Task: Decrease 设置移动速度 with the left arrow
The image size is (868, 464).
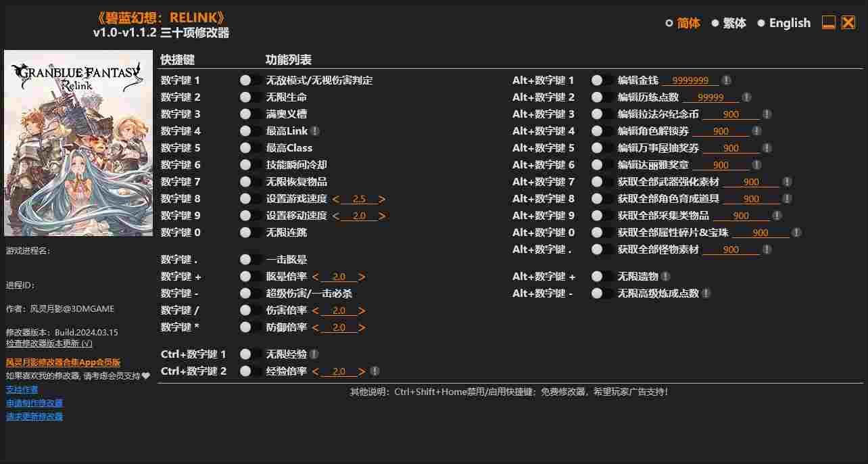Action: pyautogui.click(x=336, y=216)
